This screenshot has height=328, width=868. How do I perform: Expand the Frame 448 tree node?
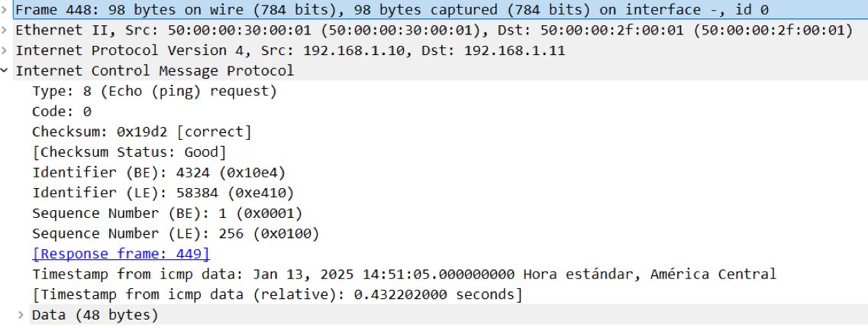coord(6,10)
